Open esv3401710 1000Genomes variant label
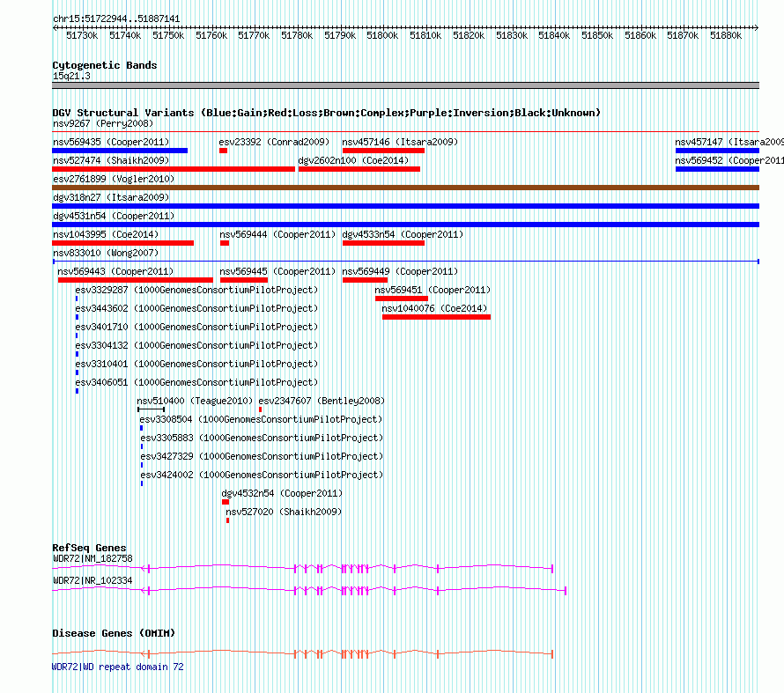This screenshot has height=693, width=784. (196, 327)
